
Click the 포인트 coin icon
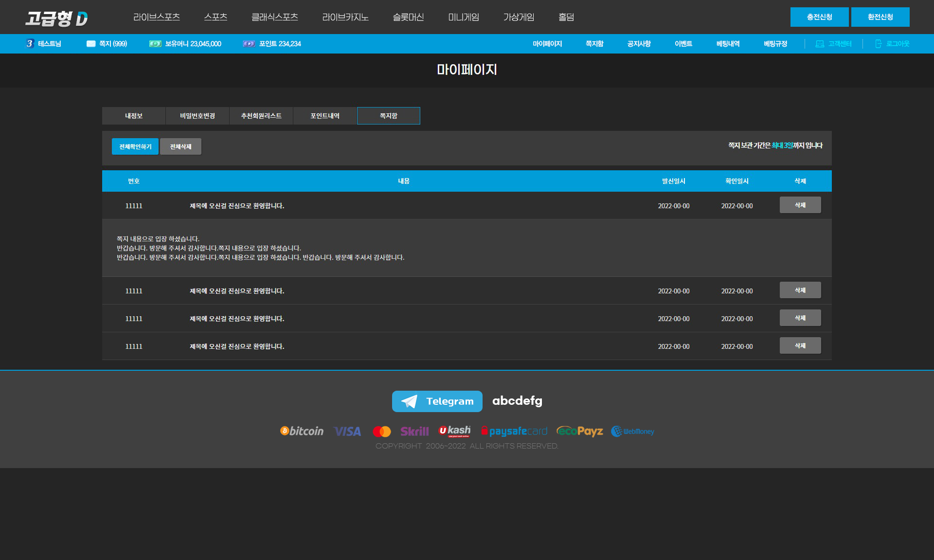[x=249, y=44]
